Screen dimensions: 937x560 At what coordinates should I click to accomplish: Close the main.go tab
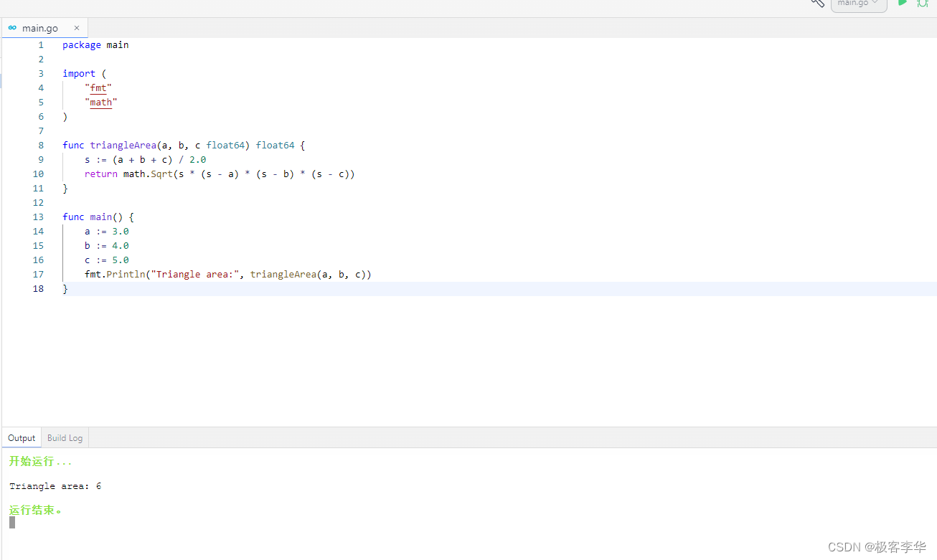click(77, 28)
